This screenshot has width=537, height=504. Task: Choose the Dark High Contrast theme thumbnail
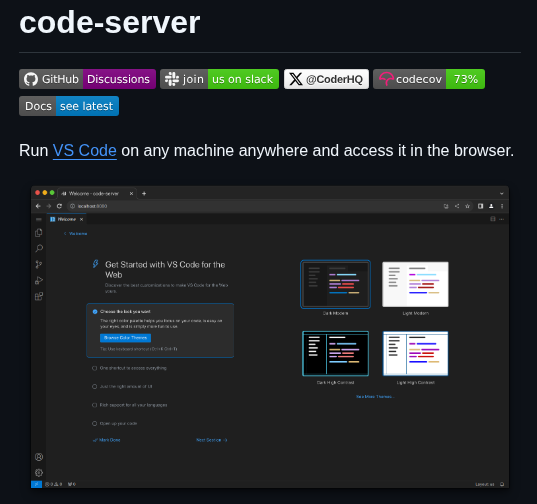click(x=336, y=354)
